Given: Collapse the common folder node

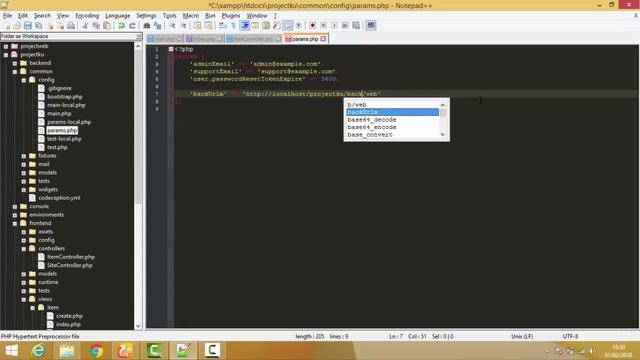Looking at the screenshot, I should coord(15,71).
